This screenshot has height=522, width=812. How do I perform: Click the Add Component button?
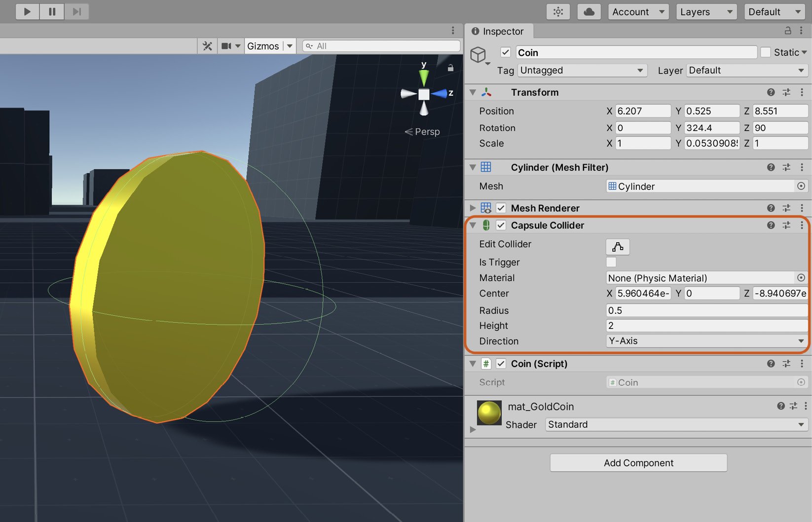(x=638, y=463)
